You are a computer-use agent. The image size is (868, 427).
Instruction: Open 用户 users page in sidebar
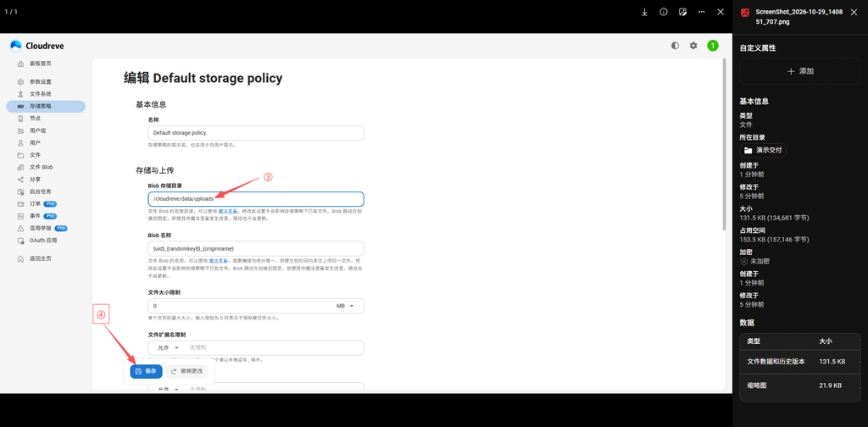[x=46, y=142]
